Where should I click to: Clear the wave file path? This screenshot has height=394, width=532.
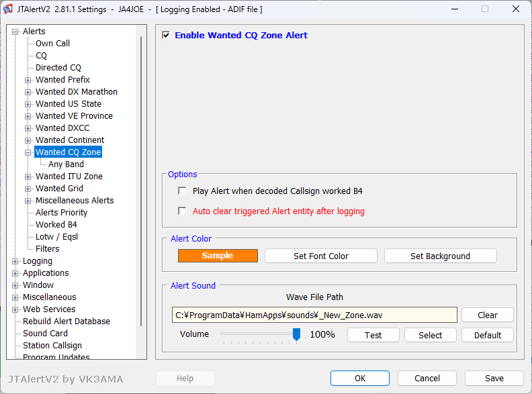tap(488, 315)
